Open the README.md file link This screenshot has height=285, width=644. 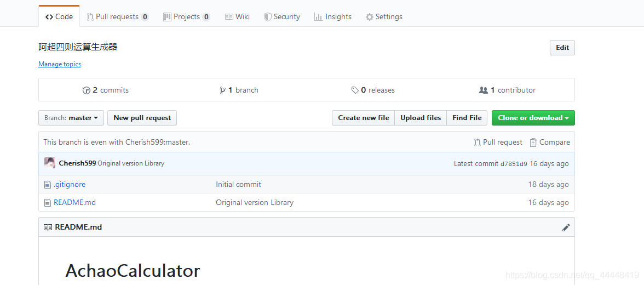(74, 202)
